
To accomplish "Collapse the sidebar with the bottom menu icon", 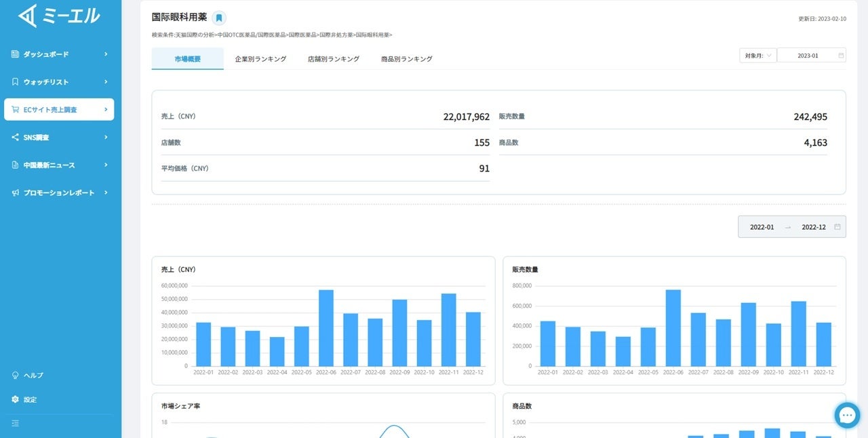I will [15, 424].
